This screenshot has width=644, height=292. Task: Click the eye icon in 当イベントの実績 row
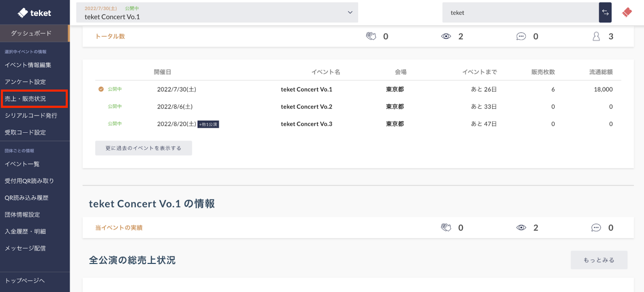point(521,228)
